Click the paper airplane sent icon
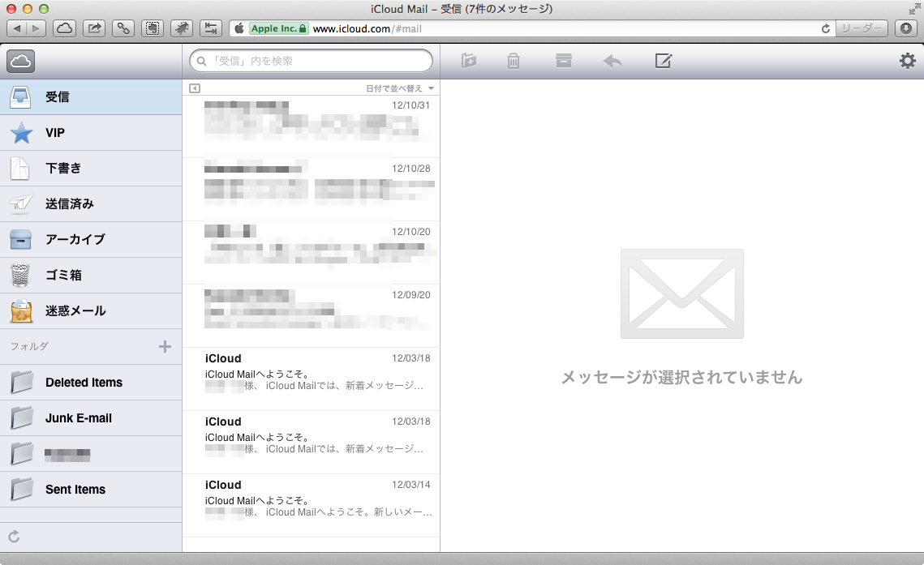Screen dimensions: 924x565 [20, 203]
